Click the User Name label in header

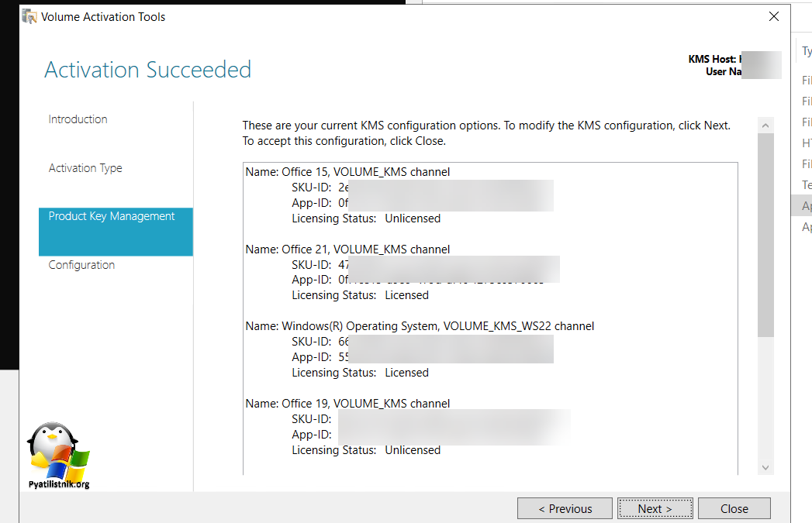tap(724, 71)
